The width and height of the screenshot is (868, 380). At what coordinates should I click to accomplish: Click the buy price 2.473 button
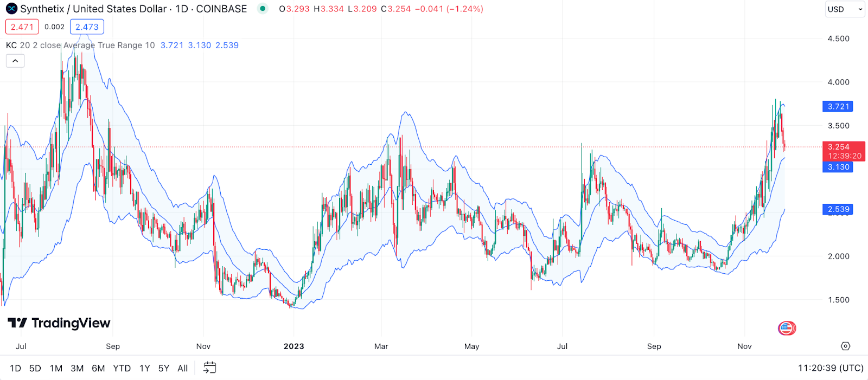coord(87,27)
